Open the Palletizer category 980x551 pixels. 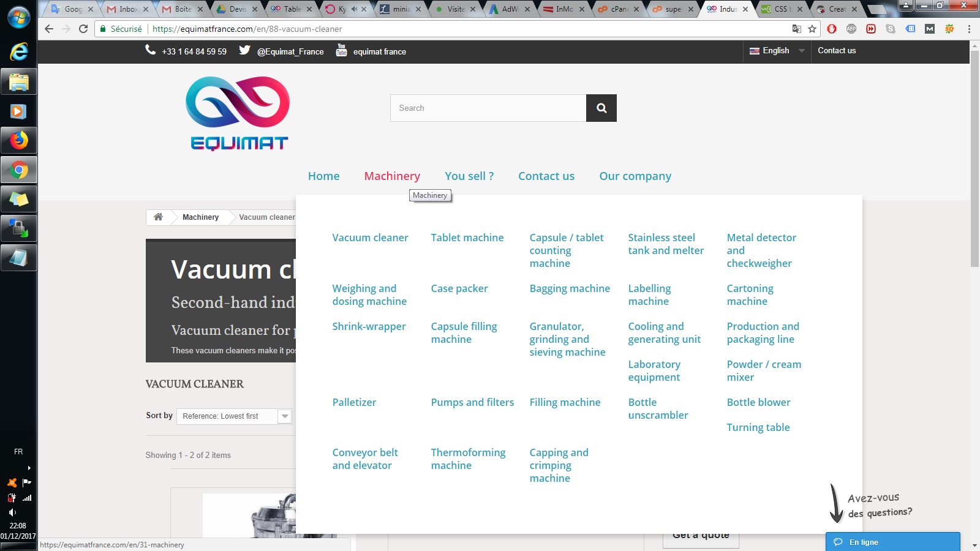(354, 402)
